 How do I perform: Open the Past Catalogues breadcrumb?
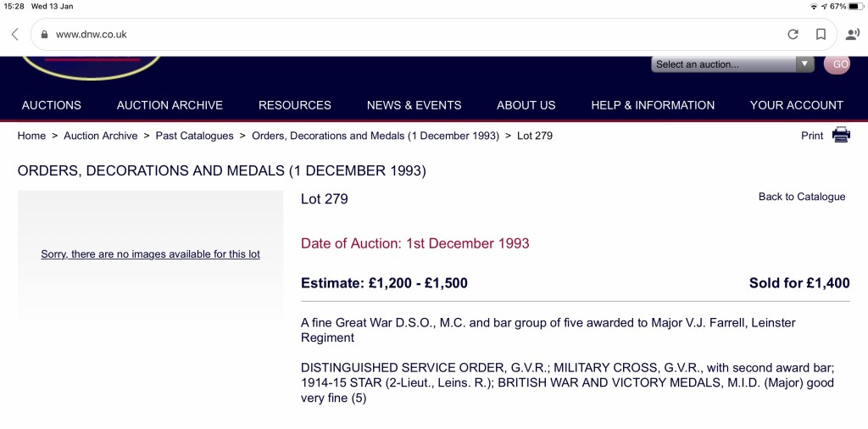point(194,136)
